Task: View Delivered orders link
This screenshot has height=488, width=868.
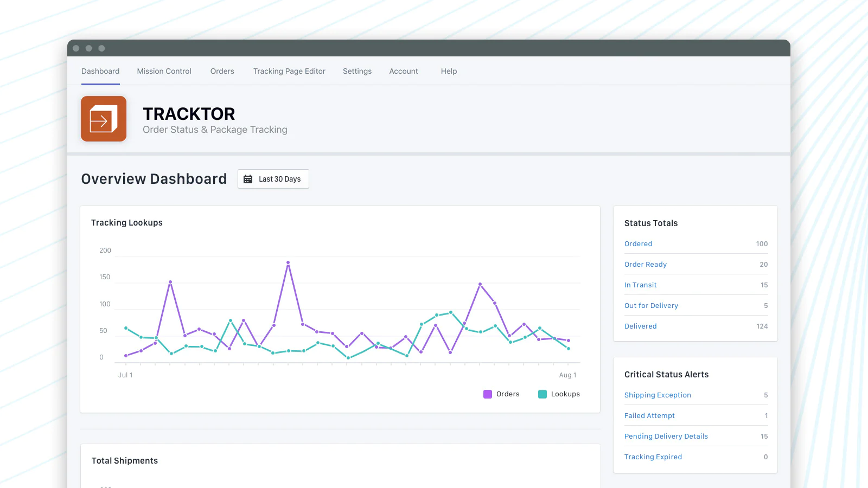Action: click(640, 326)
